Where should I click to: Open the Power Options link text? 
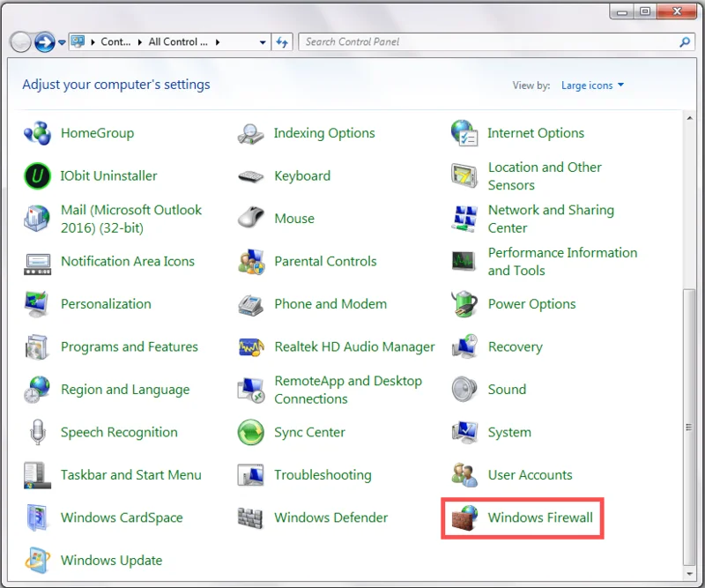[x=532, y=304]
